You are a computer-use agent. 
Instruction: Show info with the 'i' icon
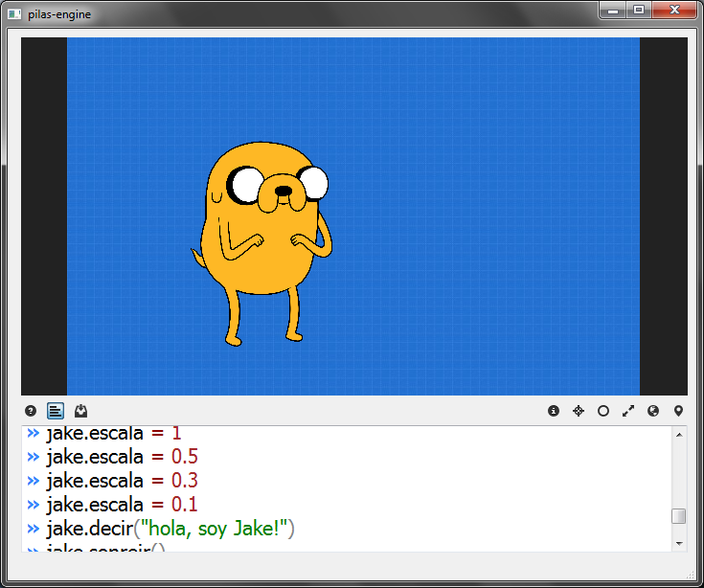pyautogui.click(x=554, y=411)
